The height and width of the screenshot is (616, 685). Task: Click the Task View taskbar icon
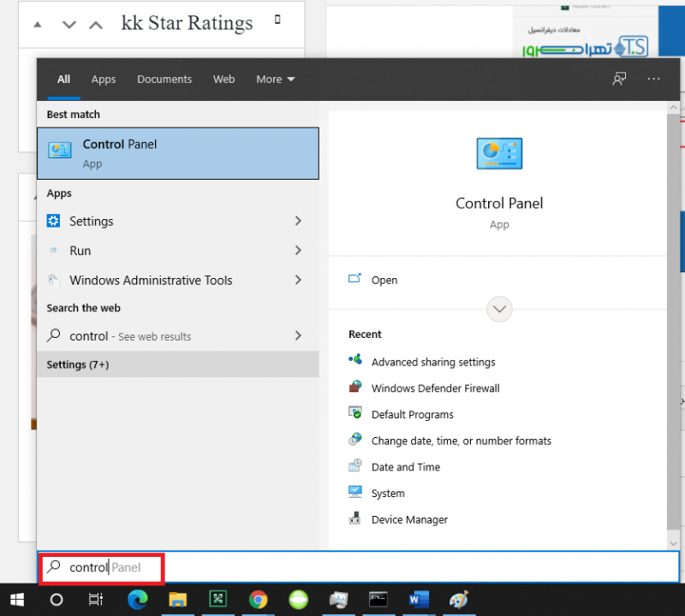[x=97, y=600]
